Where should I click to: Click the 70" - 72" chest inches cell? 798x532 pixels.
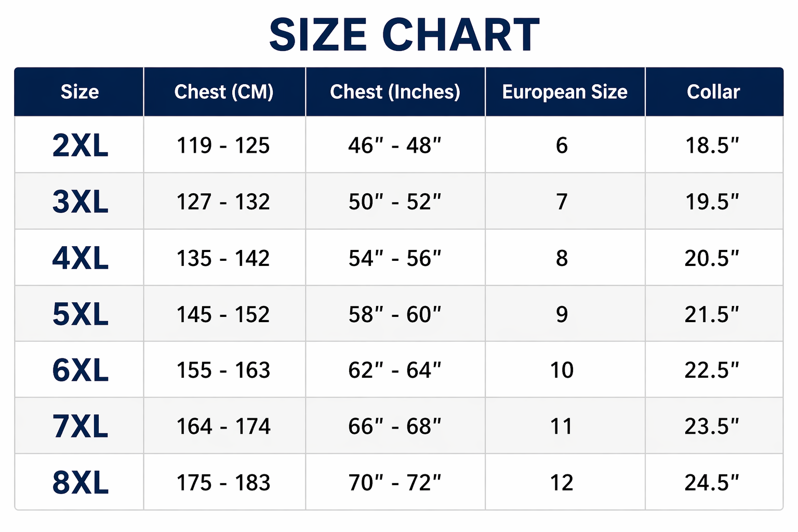coord(395,483)
